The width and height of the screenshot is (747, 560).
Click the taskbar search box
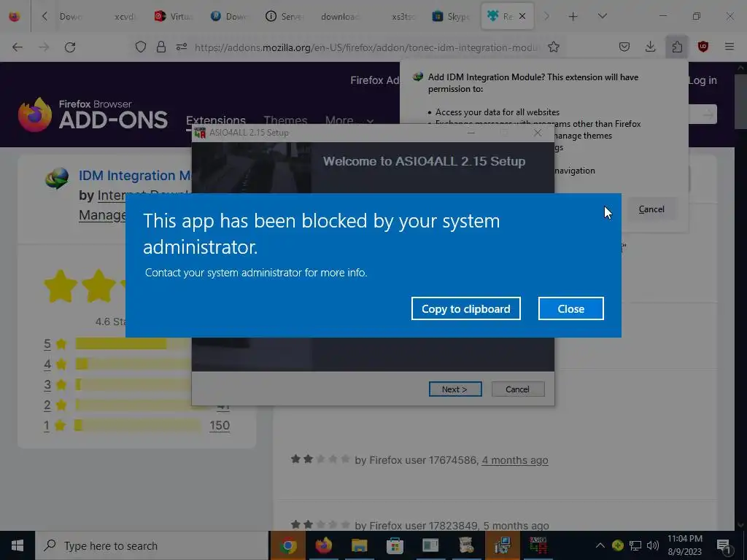click(152, 545)
